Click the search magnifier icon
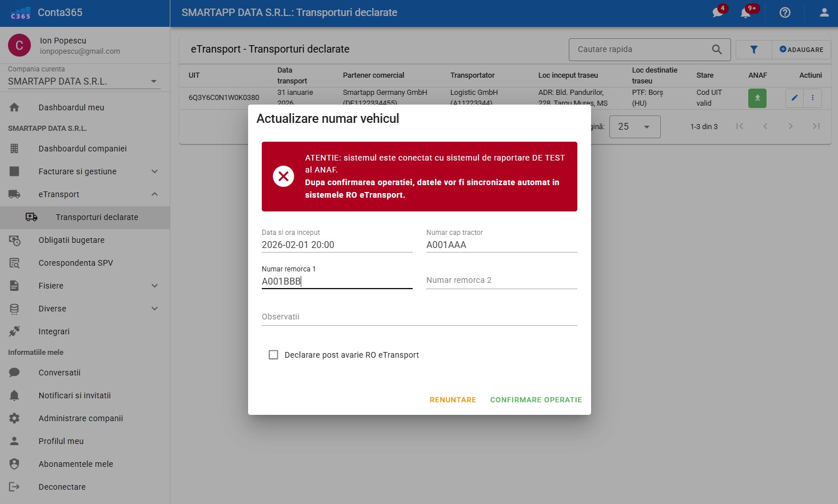Viewport: 838px width, 504px height. [x=716, y=50]
